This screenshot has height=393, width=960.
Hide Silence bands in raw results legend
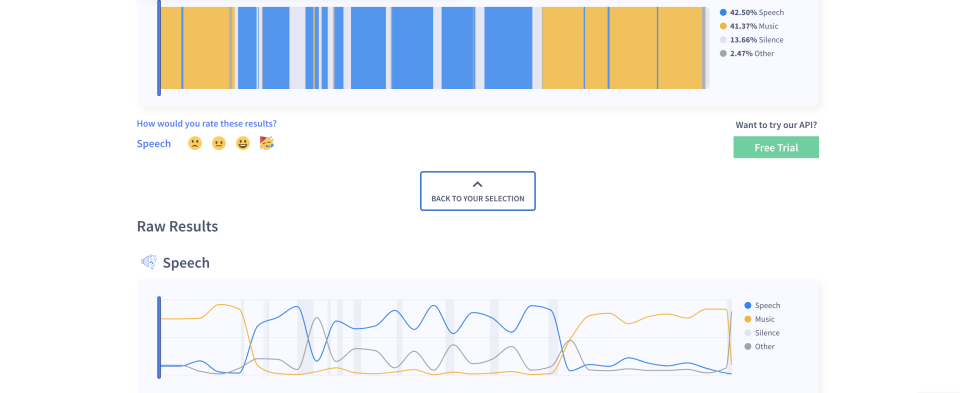762,333
